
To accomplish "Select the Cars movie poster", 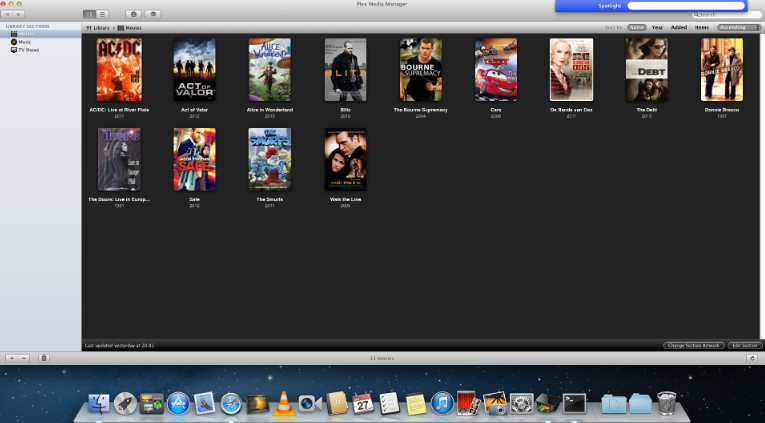I will 496,70.
